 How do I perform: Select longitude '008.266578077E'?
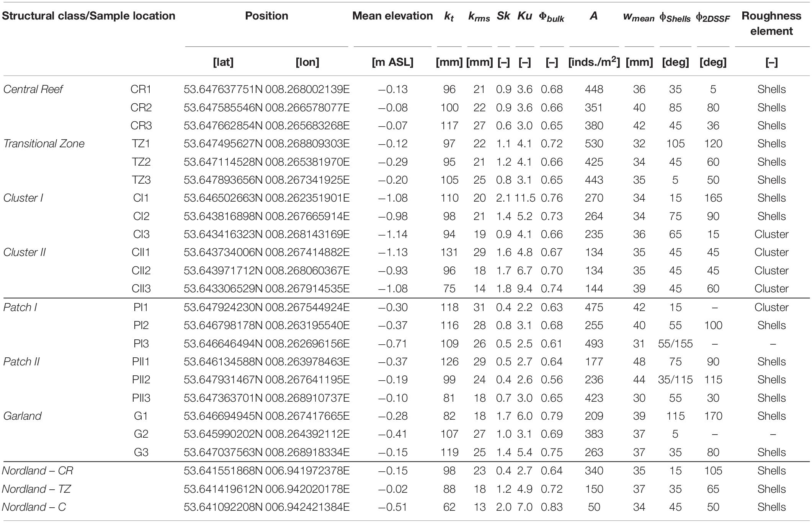[x=307, y=108]
